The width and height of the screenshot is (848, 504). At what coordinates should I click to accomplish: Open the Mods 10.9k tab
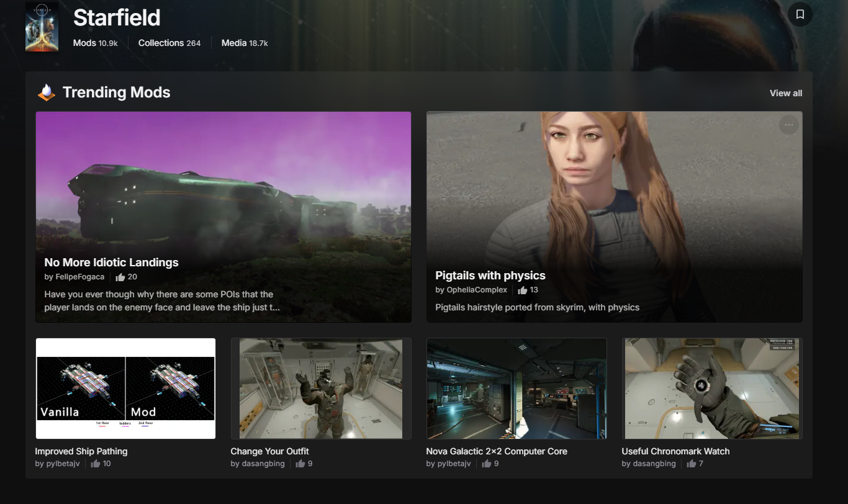pyautogui.click(x=96, y=43)
